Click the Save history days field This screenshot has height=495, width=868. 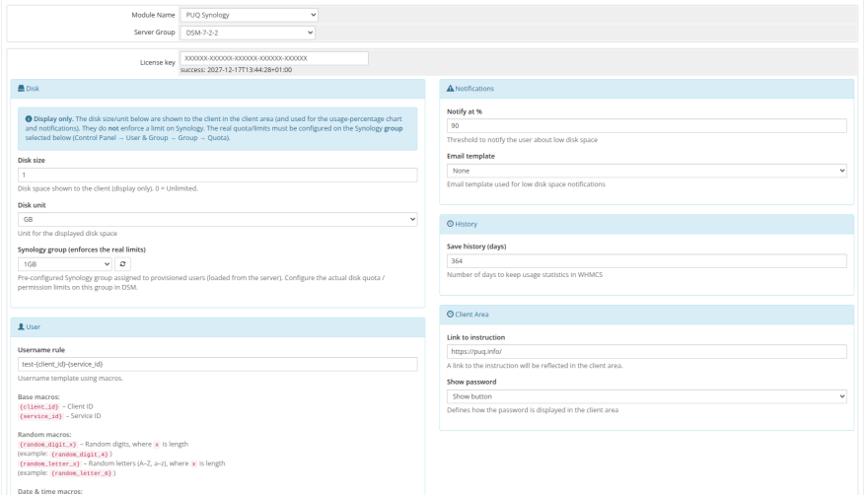tap(647, 260)
